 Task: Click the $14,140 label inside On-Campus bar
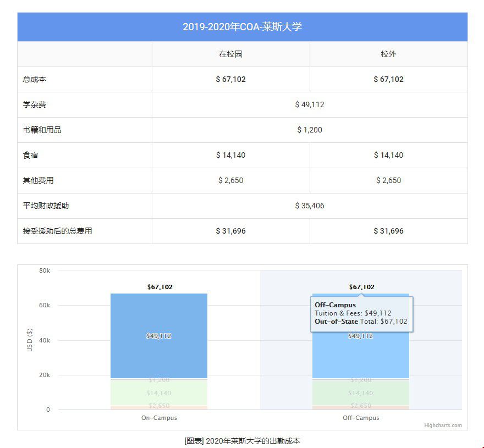[158, 393]
